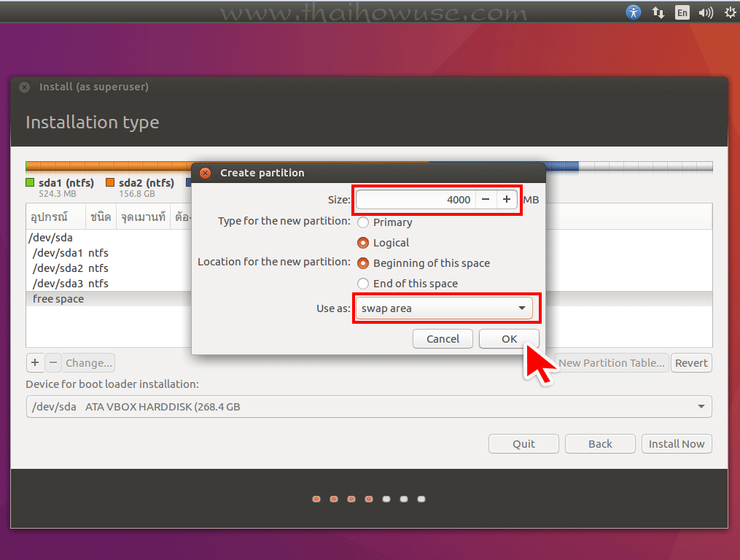The height and width of the screenshot is (560, 740).
Task: Confirm partition creation with OK
Action: [509, 339]
